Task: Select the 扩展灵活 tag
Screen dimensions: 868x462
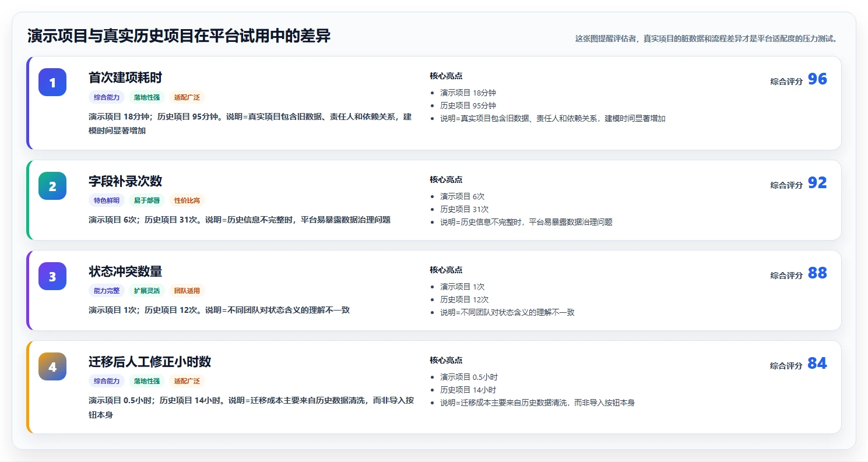Action: [147, 291]
